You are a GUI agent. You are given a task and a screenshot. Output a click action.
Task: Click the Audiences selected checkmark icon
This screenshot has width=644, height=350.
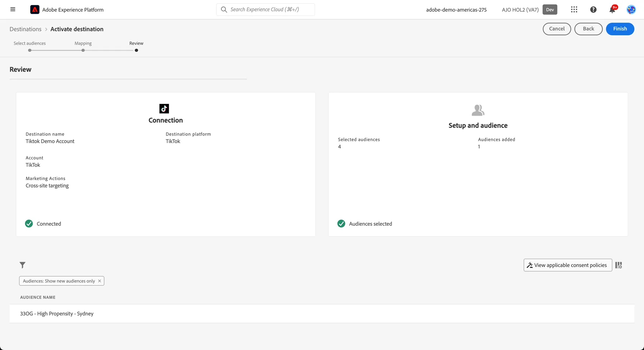tap(341, 224)
